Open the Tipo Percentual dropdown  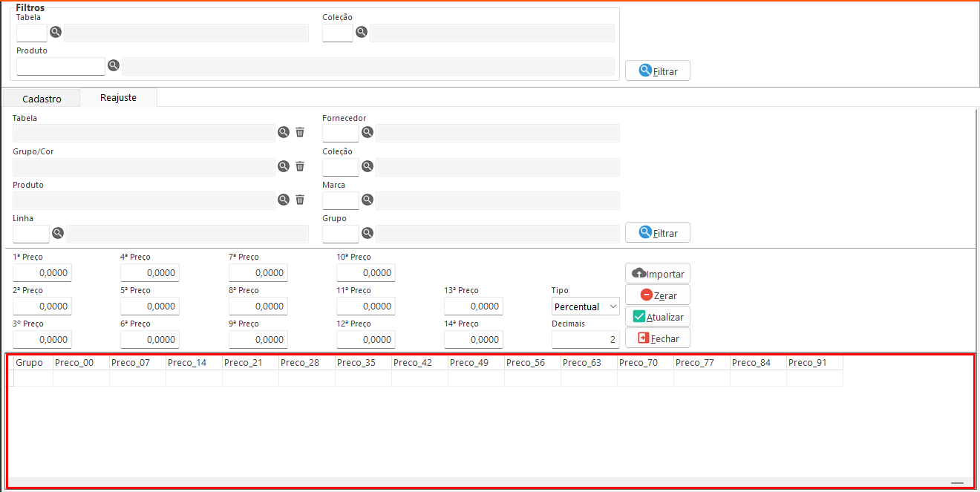[x=585, y=306]
